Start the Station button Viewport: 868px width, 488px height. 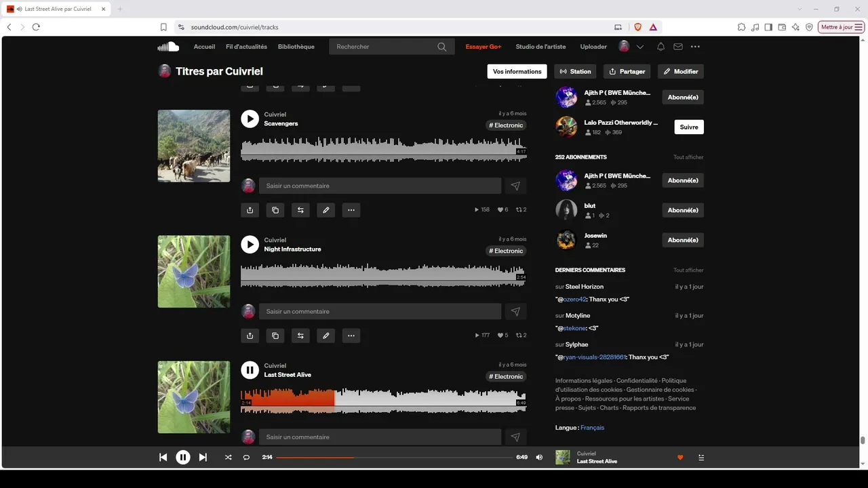575,71
